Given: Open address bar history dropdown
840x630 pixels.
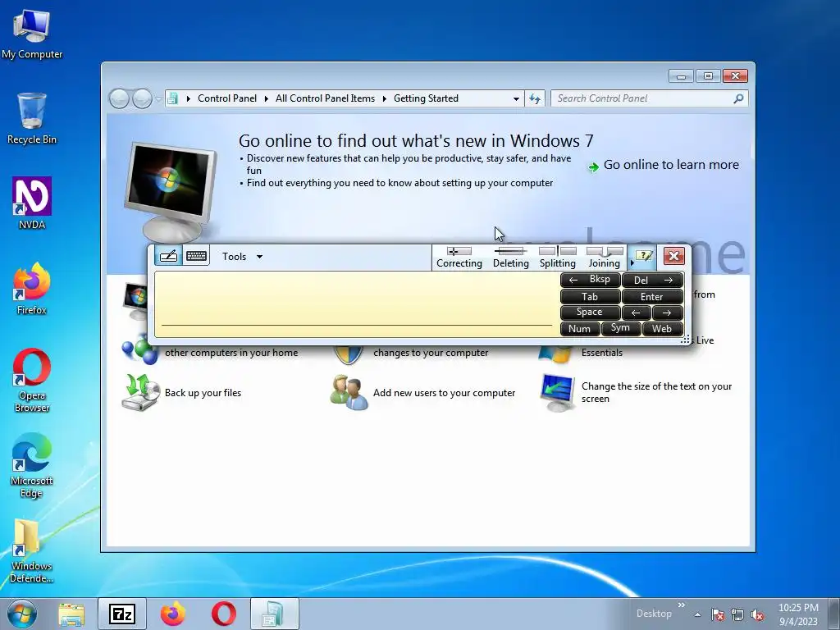Looking at the screenshot, I should [x=516, y=98].
